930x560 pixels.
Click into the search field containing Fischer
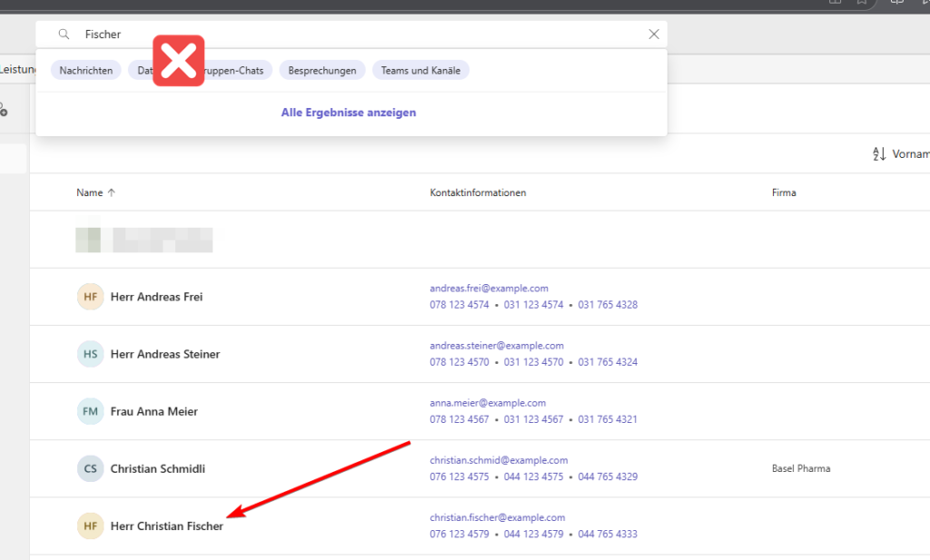pyautogui.click(x=363, y=34)
